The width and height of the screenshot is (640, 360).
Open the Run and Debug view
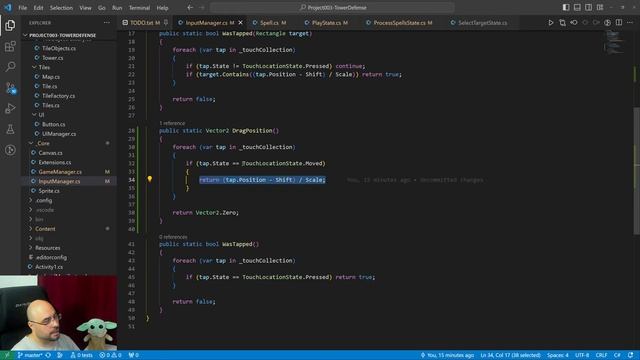point(10,108)
